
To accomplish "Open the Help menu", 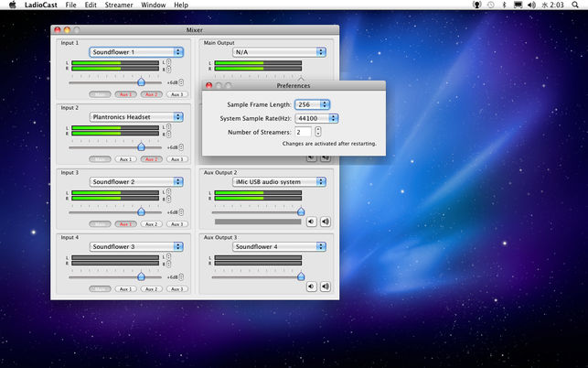I will coord(181,5).
